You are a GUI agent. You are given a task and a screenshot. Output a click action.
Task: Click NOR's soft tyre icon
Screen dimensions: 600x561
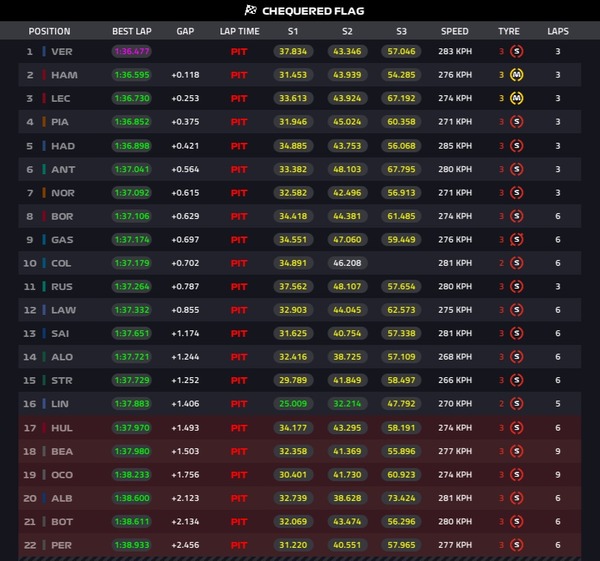517,193
